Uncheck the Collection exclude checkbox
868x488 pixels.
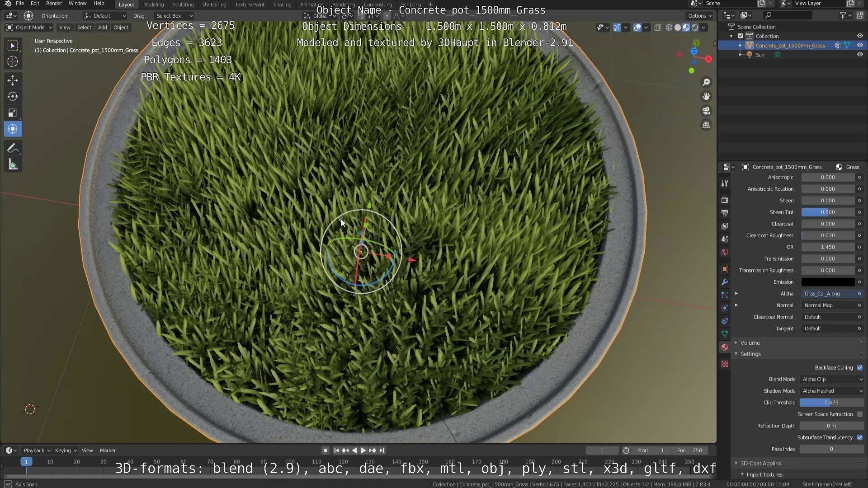click(x=741, y=36)
